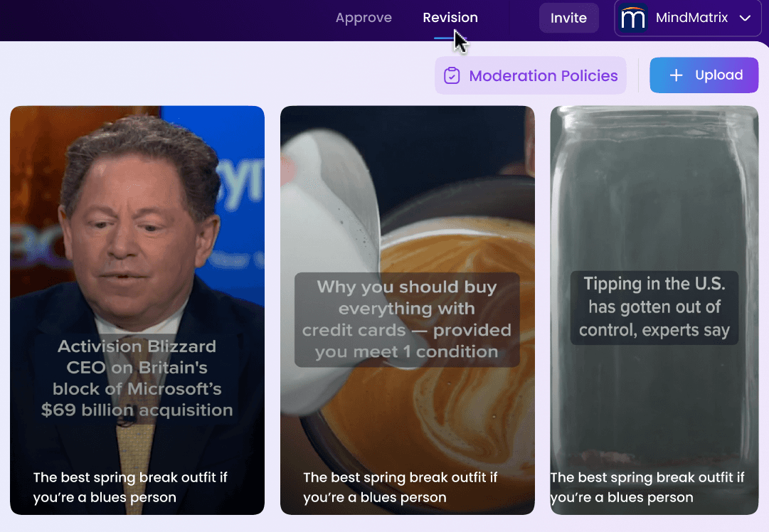The width and height of the screenshot is (769, 532).
Task: Open the Activision Blizzard CEO video card
Action: pyautogui.click(x=137, y=310)
